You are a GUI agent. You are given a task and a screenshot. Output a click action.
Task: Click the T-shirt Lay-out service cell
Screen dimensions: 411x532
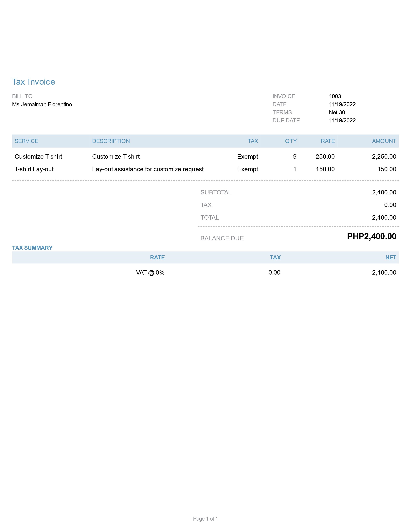(34, 169)
